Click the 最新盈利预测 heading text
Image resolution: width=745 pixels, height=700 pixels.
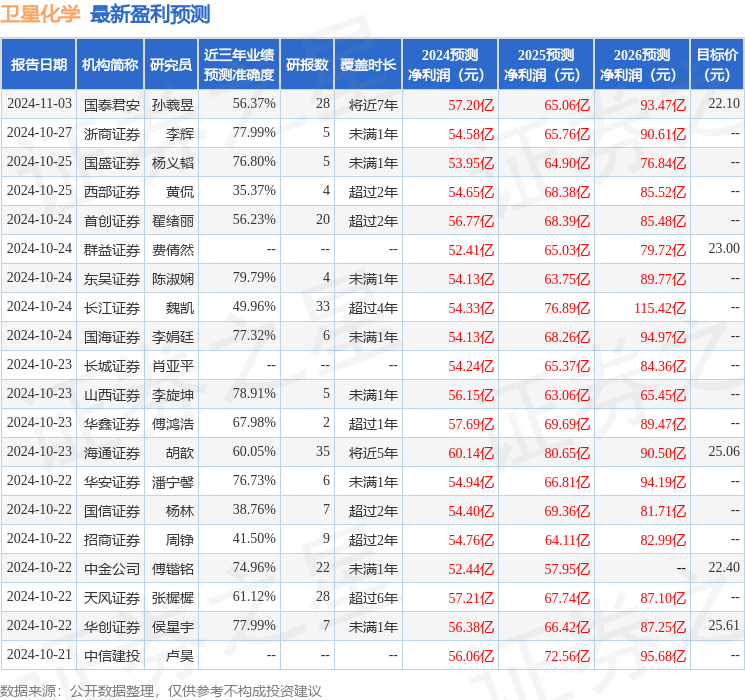[x=150, y=13]
